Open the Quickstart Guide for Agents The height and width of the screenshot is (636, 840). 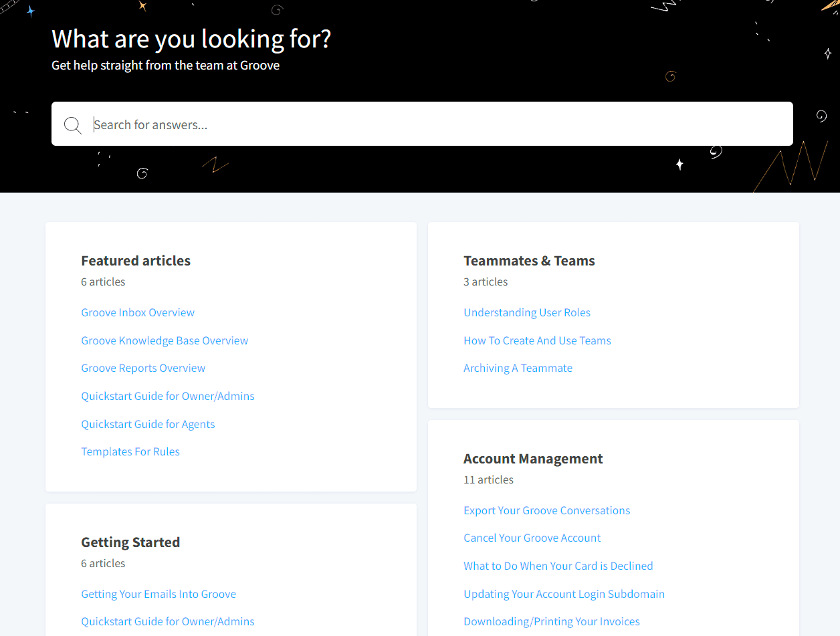pos(148,424)
